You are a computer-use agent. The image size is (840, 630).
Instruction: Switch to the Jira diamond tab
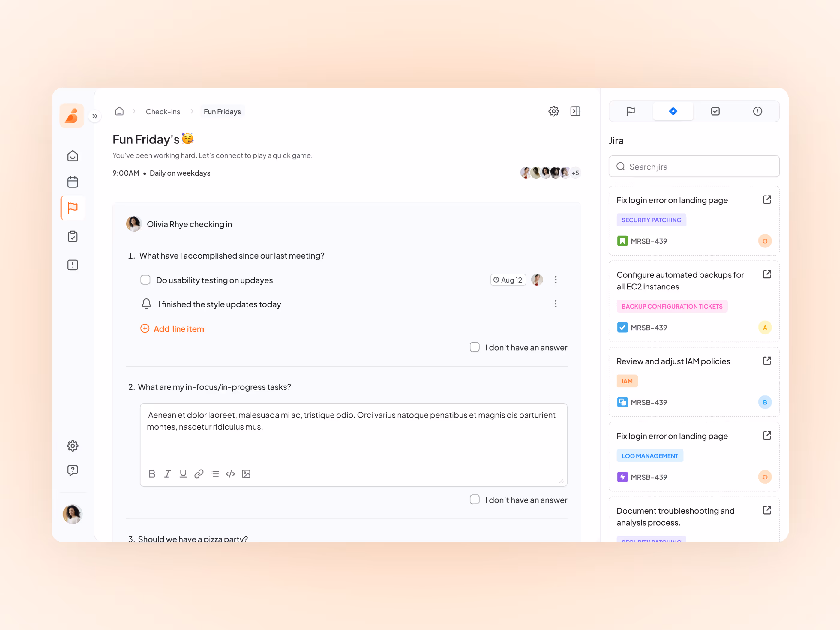point(673,111)
